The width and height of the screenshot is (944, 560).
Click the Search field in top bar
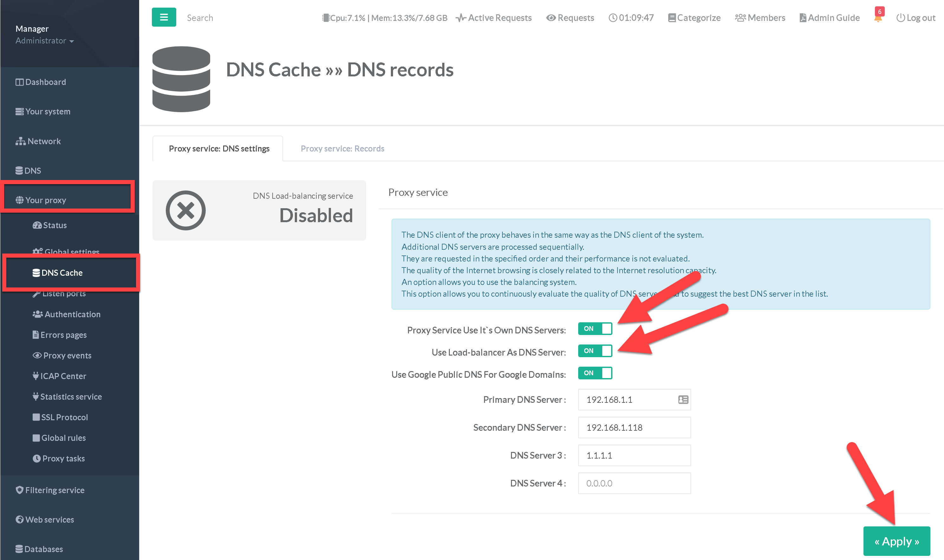click(x=200, y=18)
